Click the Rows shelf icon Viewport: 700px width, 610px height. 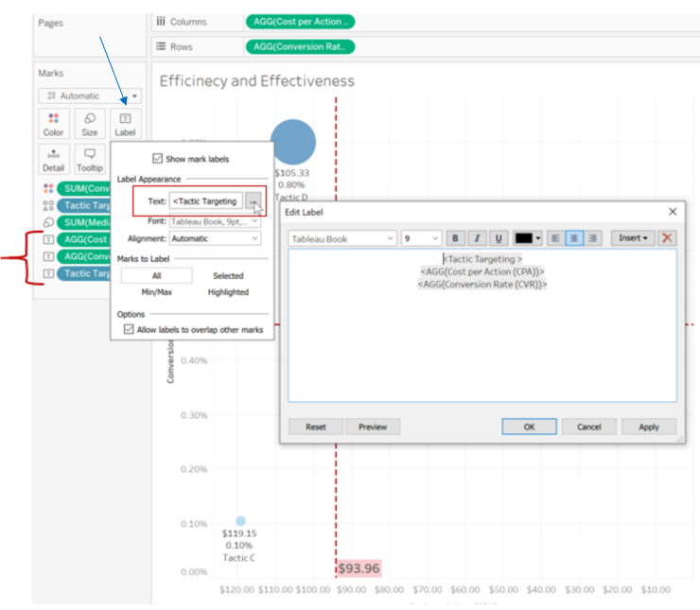(x=161, y=46)
